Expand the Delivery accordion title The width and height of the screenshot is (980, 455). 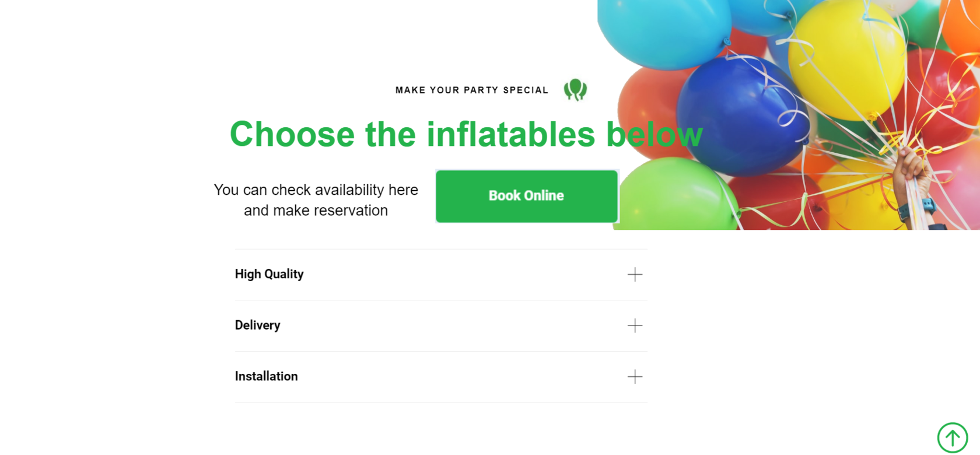[257, 325]
